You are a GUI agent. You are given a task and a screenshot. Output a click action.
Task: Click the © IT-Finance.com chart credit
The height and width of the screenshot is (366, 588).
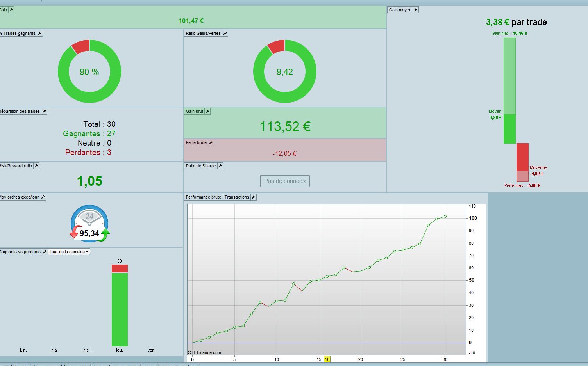204,352
